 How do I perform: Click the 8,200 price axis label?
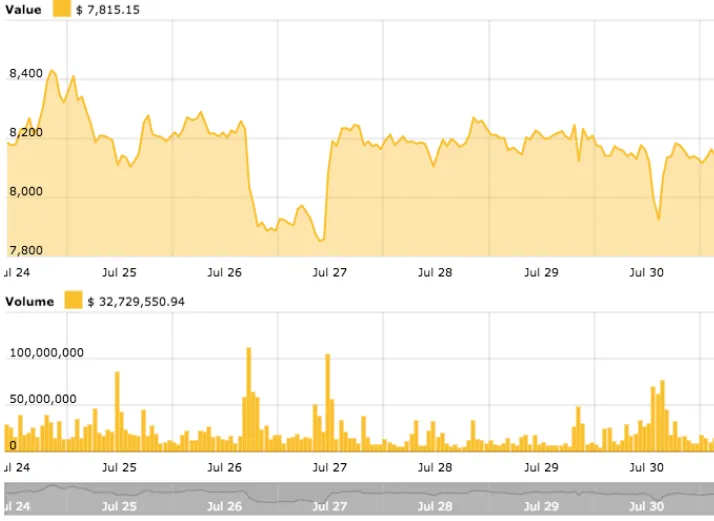point(26,133)
